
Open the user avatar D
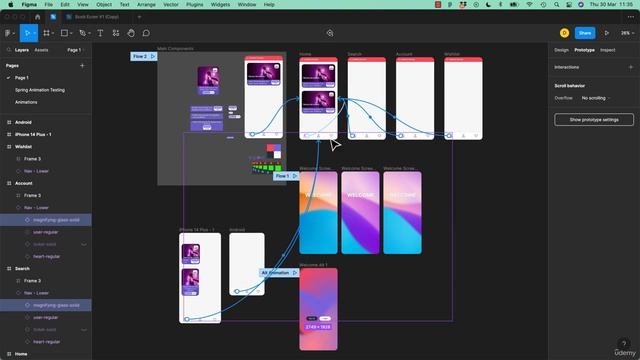564,33
